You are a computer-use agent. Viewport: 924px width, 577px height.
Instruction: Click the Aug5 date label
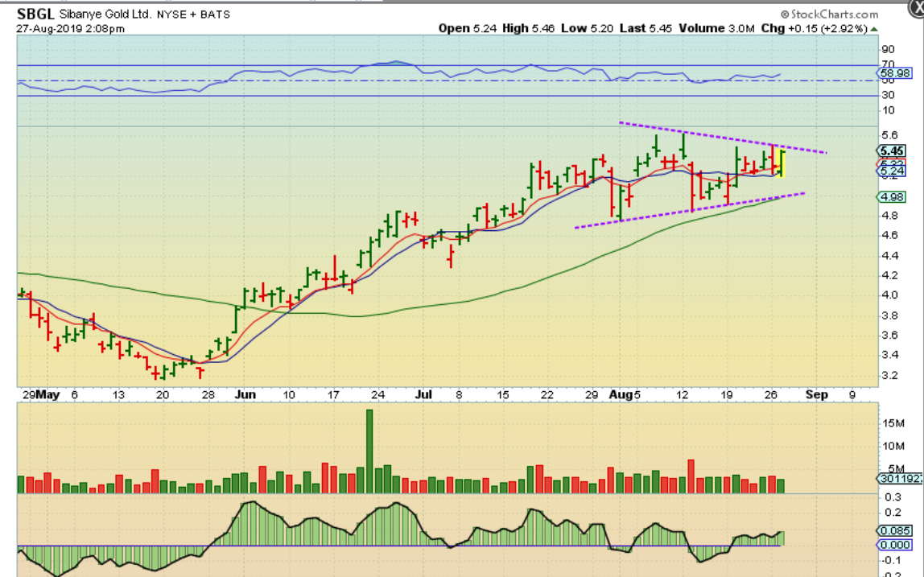click(x=625, y=395)
